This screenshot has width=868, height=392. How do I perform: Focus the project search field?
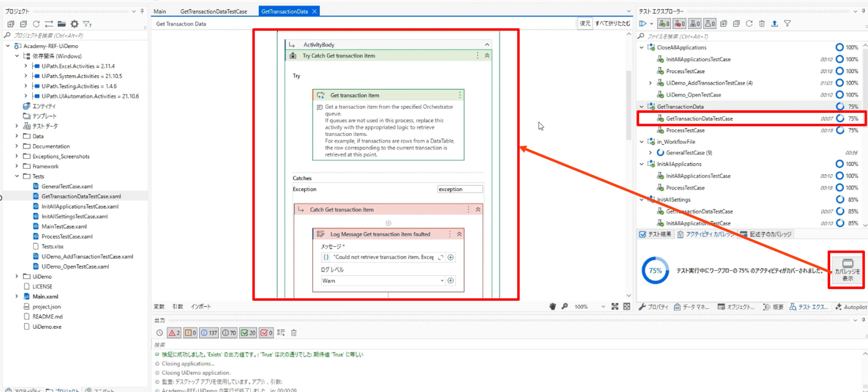(75, 36)
